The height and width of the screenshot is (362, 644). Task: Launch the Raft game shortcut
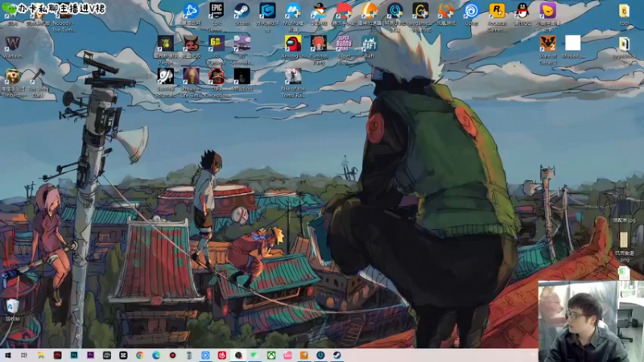coord(369,43)
